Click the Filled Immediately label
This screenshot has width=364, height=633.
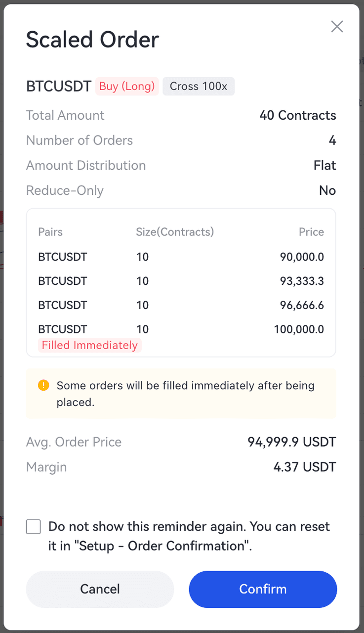90,345
